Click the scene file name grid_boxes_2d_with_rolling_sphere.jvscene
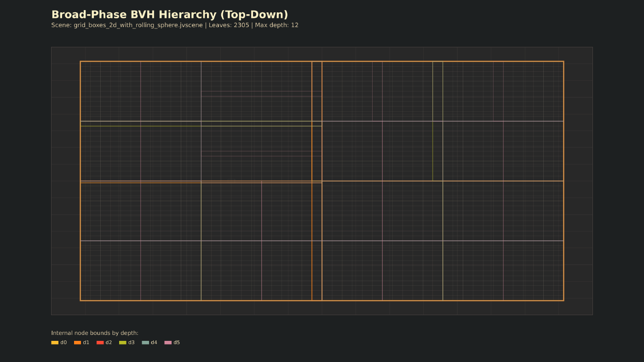This screenshot has height=362, width=644. coord(138,25)
